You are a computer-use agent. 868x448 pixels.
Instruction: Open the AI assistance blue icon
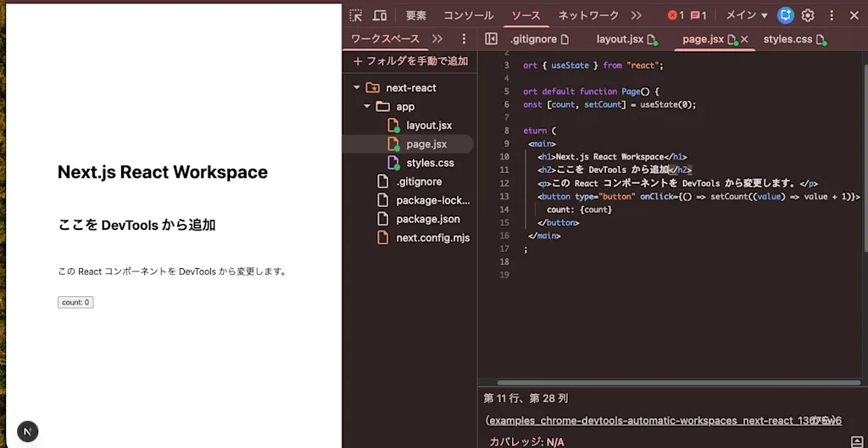pos(785,15)
